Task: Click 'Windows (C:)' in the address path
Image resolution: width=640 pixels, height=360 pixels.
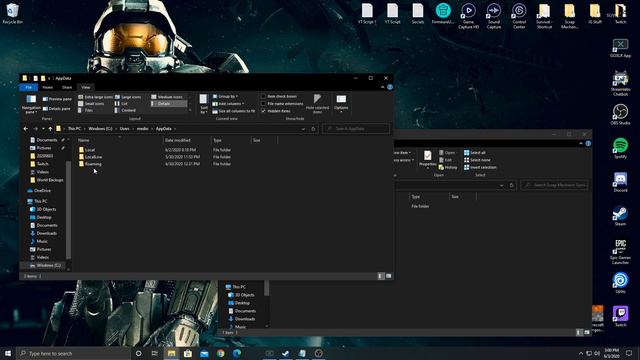Action: pos(100,129)
